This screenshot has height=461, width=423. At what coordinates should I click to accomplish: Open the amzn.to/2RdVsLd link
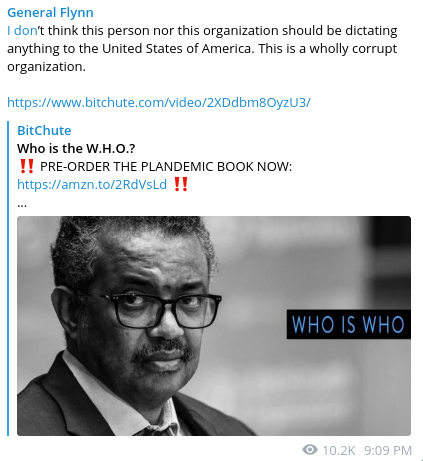(x=92, y=184)
